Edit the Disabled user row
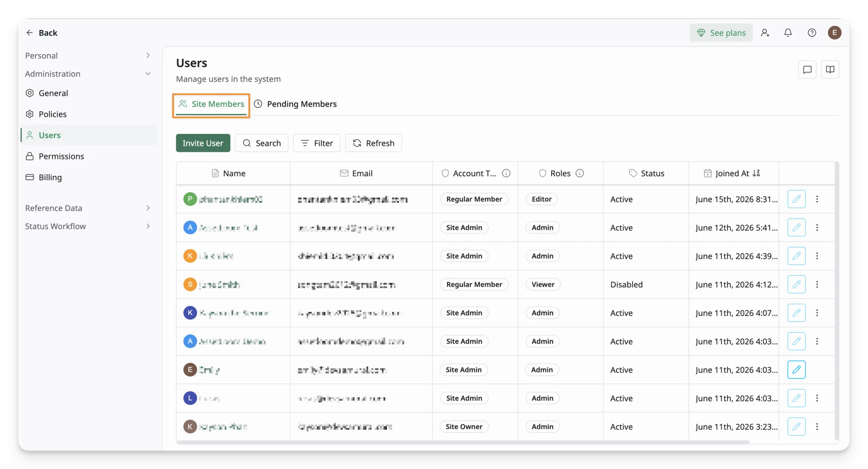 pyautogui.click(x=796, y=284)
